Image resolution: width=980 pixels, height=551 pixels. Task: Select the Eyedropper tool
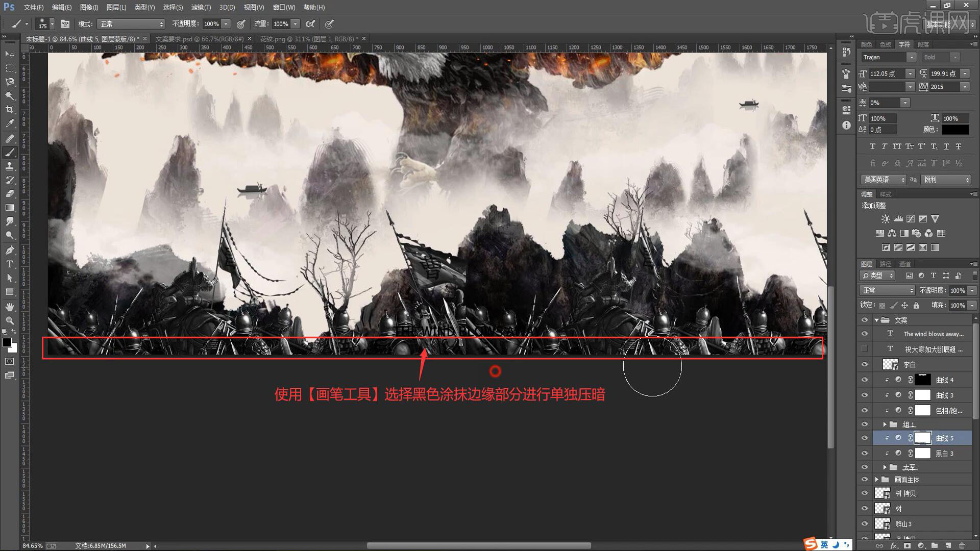coord(10,123)
